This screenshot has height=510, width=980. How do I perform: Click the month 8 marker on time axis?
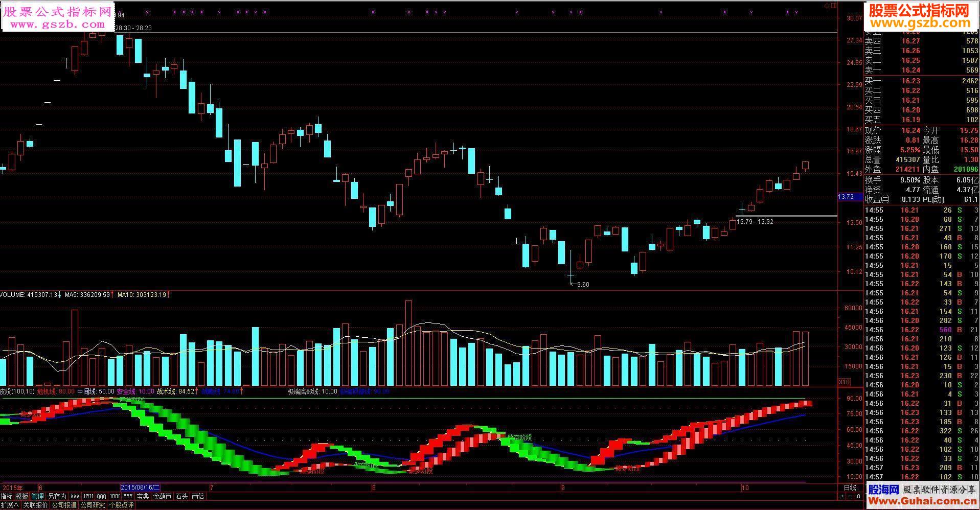point(374,488)
